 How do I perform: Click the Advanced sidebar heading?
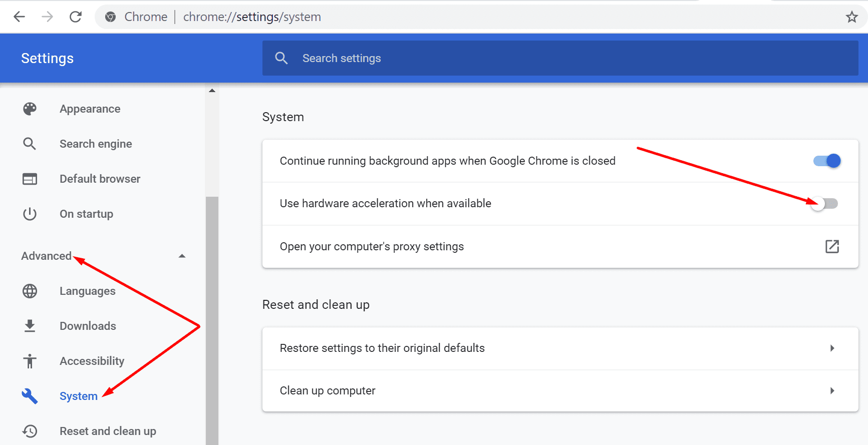click(x=46, y=256)
